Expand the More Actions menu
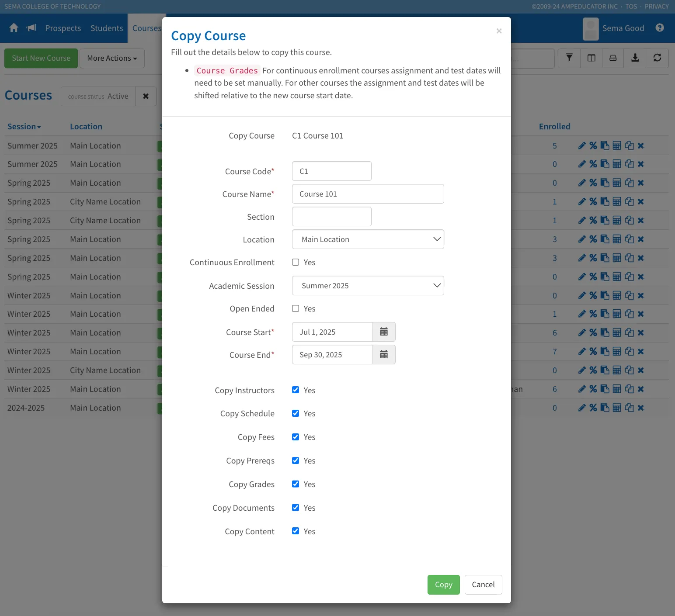 [x=112, y=58]
